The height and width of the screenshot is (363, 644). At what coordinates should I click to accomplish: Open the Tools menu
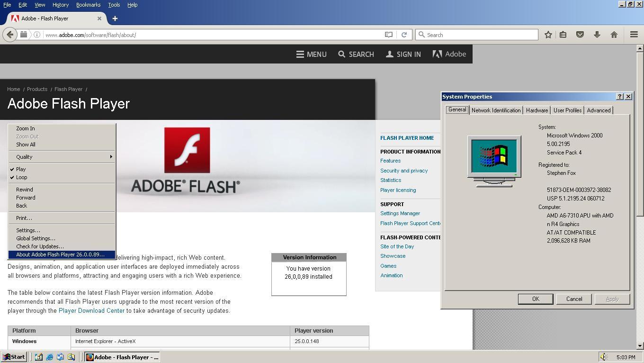pos(114,5)
